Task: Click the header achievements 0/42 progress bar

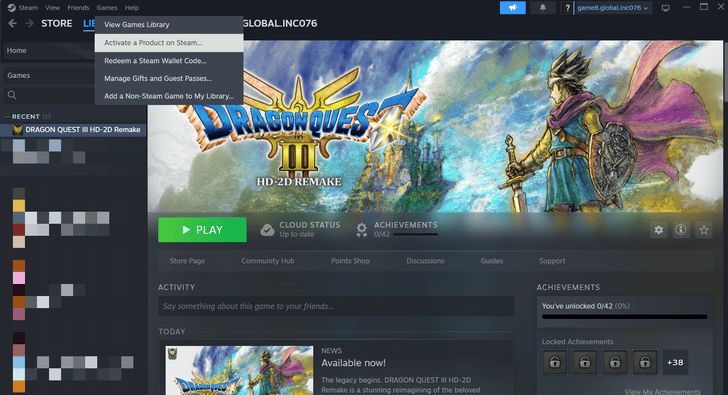Action: click(x=416, y=234)
